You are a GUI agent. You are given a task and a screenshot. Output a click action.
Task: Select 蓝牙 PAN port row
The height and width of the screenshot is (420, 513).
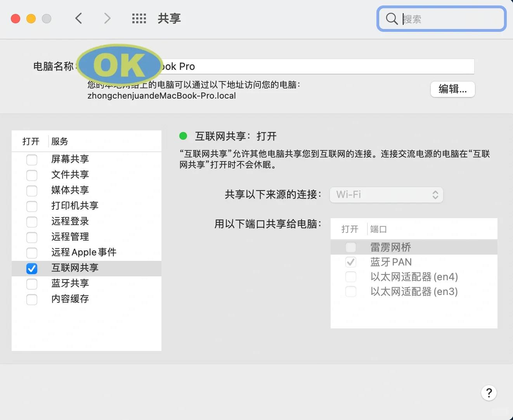pos(414,262)
